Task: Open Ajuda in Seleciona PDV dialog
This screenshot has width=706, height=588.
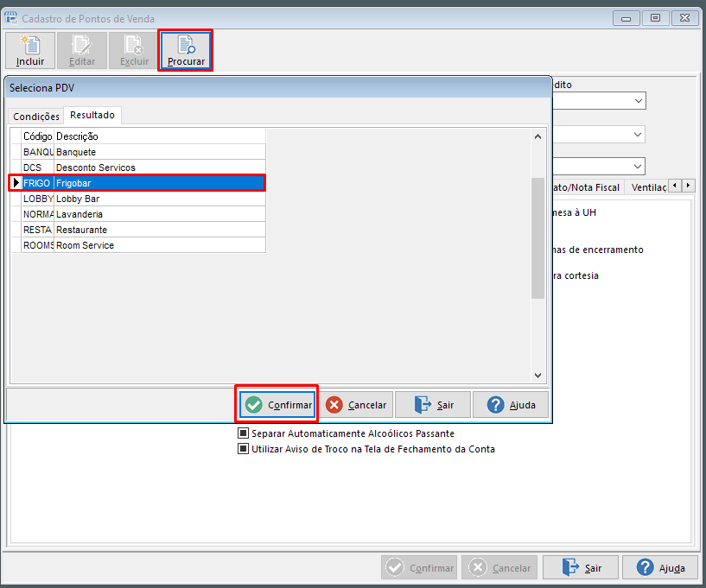Action: [x=511, y=404]
